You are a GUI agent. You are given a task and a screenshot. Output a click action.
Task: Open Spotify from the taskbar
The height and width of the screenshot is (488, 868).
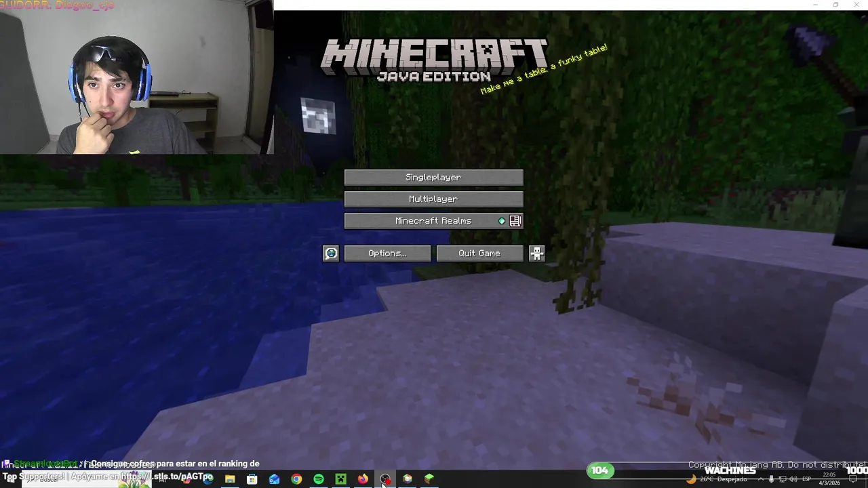[x=319, y=479]
